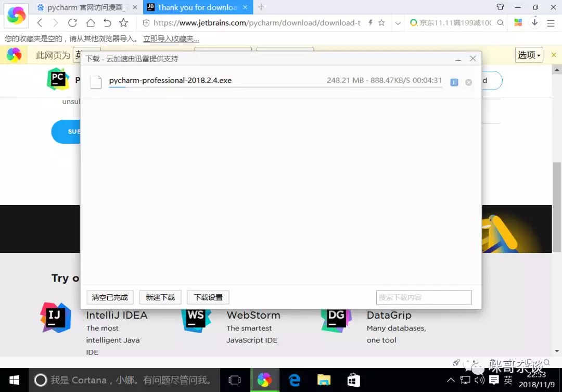Cancel the pycharm-professional download
This screenshot has height=392, width=562.
pyautogui.click(x=468, y=82)
